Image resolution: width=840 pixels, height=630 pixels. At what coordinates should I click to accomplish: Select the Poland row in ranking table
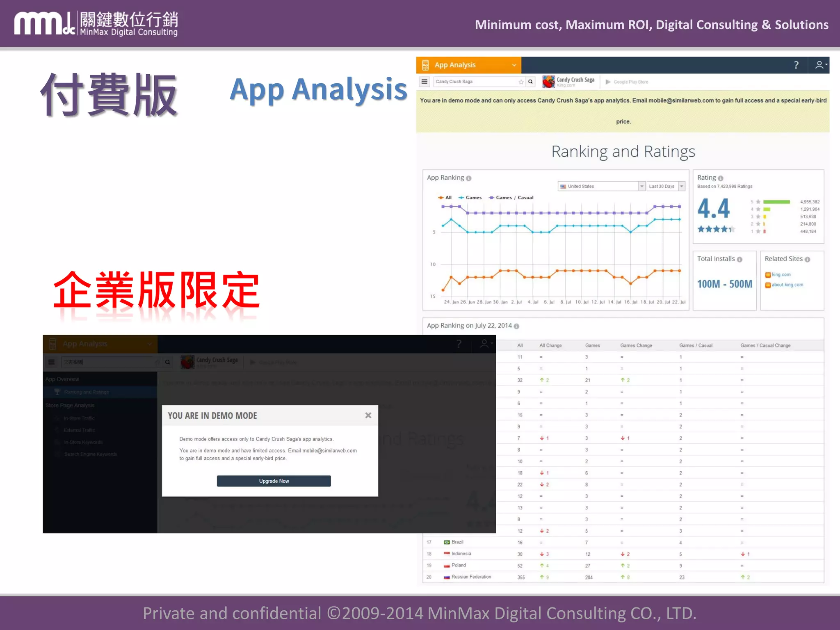click(623, 566)
